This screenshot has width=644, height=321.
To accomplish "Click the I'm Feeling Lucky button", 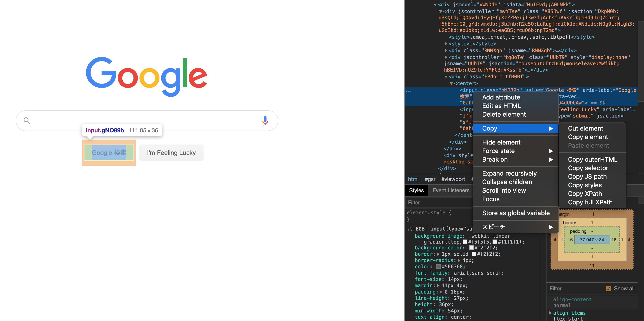I will click(x=171, y=152).
